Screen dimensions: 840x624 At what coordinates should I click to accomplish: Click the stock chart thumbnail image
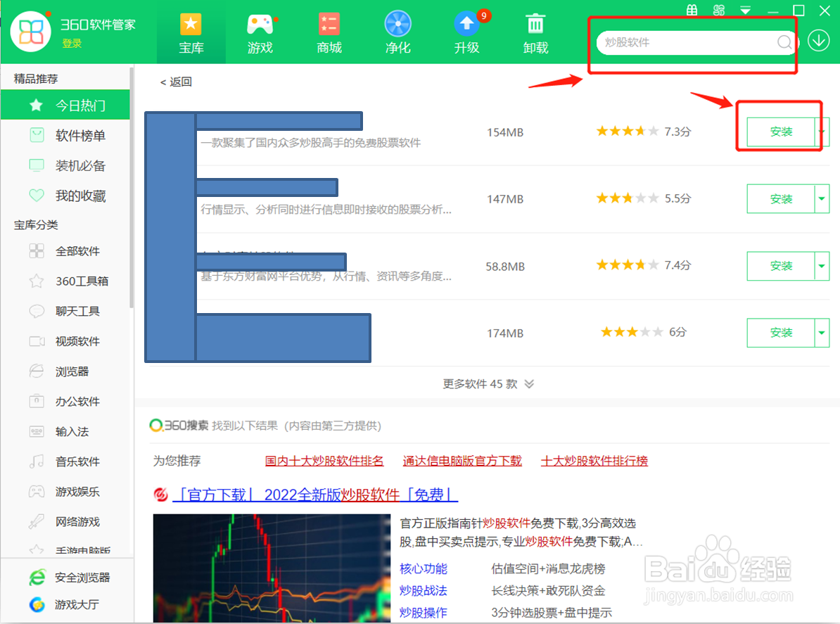[x=272, y=568]
